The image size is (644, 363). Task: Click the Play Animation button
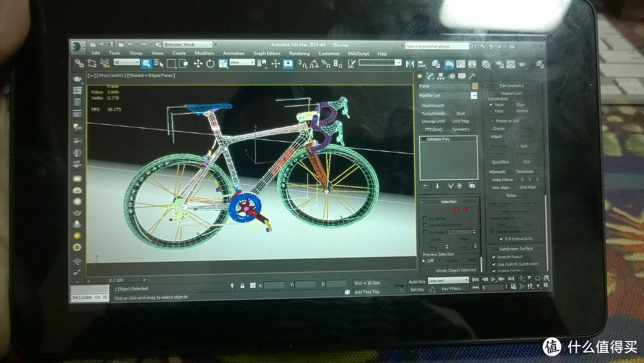[494, 279]
